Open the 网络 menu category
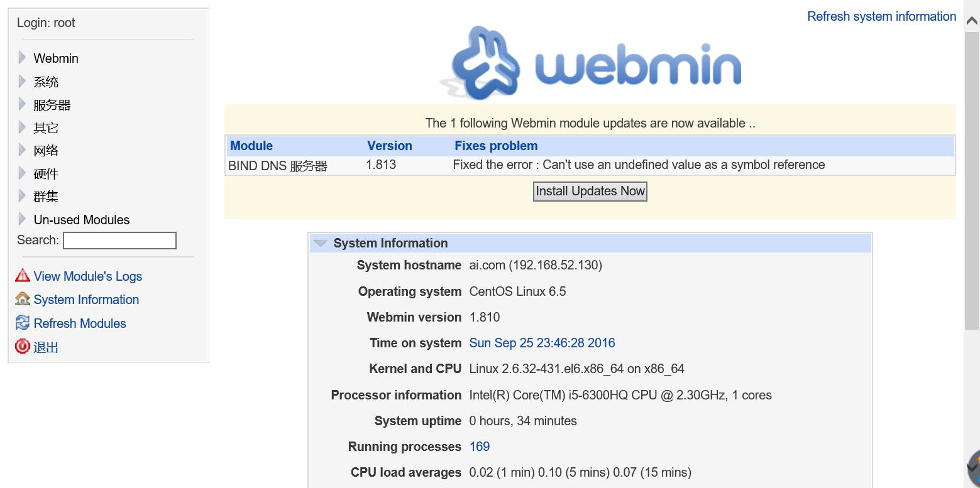Viewport: 980px width, 488px height. coord(46,151)
